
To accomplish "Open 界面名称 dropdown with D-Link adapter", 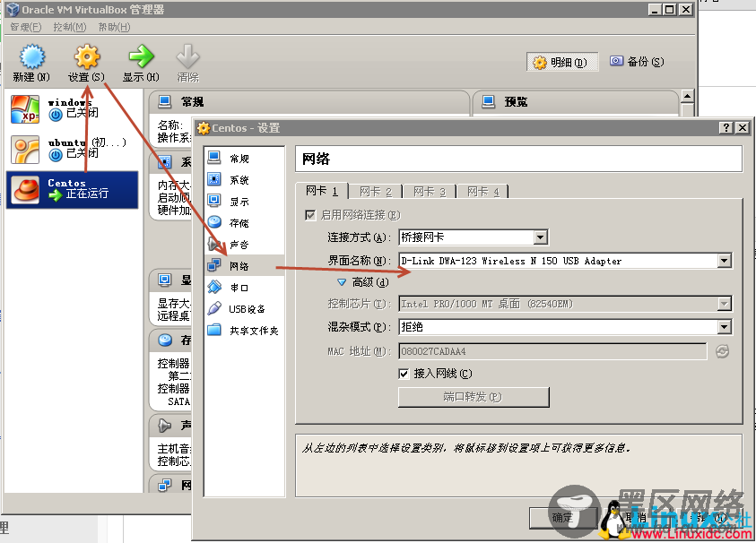I will (565, 261).
